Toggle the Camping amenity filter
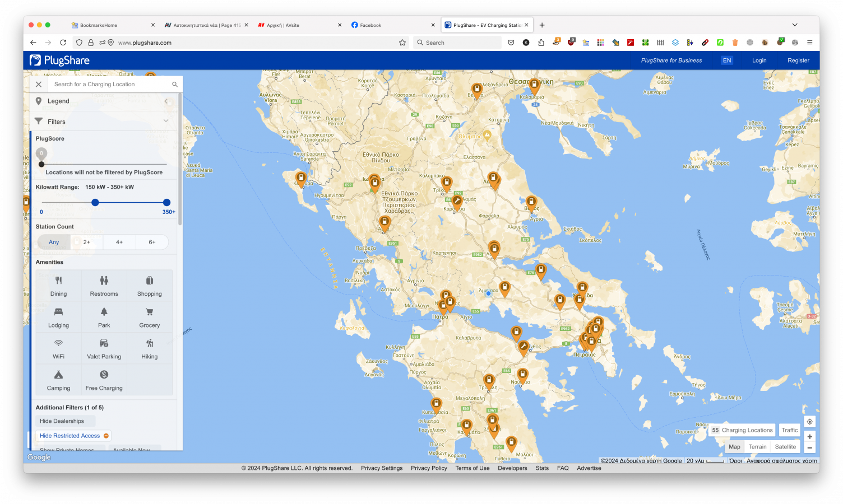Screen dimensions: 843x504 59,380
